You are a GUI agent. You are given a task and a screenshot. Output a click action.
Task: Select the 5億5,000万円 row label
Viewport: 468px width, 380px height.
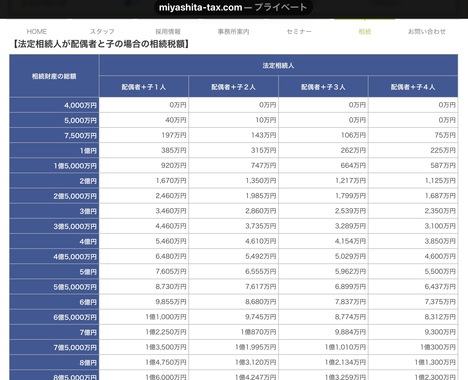pyautogui.click(x=54, y=287)
